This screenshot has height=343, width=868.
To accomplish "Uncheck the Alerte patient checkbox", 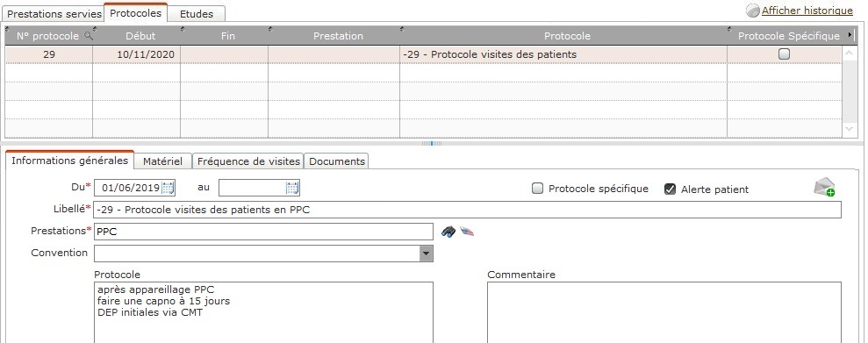I will coord(670,189).
